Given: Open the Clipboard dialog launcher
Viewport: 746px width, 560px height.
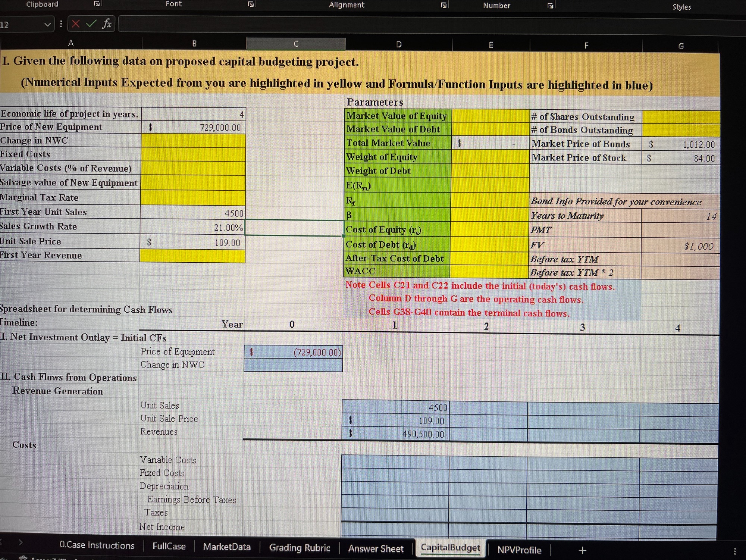Looking at the screenshot, I should pos(97,4).
